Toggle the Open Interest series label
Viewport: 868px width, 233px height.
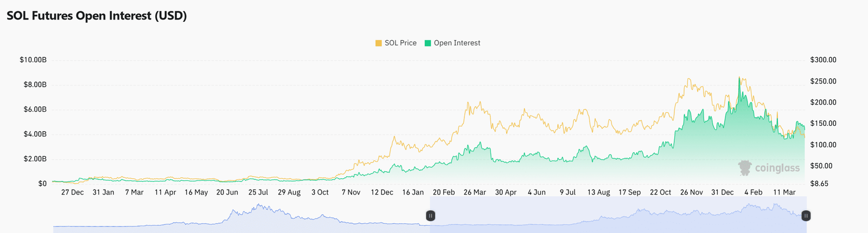tap(457, 43)
